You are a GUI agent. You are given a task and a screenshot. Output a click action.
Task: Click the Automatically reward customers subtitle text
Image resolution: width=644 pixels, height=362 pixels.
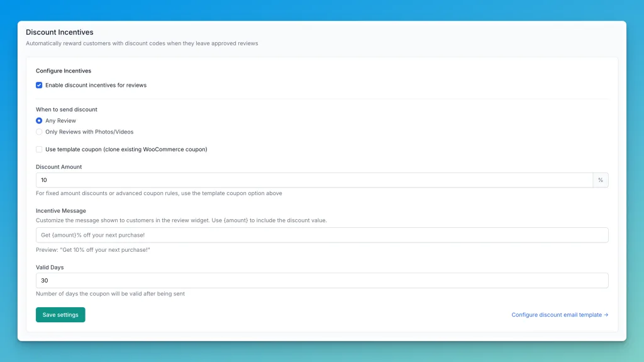pyautogui.click(x=142, y=43)
